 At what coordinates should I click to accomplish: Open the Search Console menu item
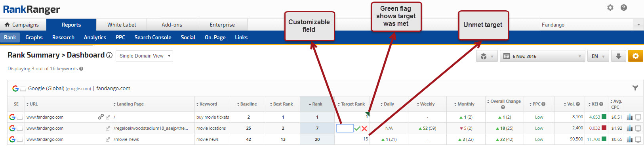(x=153, y=37)
